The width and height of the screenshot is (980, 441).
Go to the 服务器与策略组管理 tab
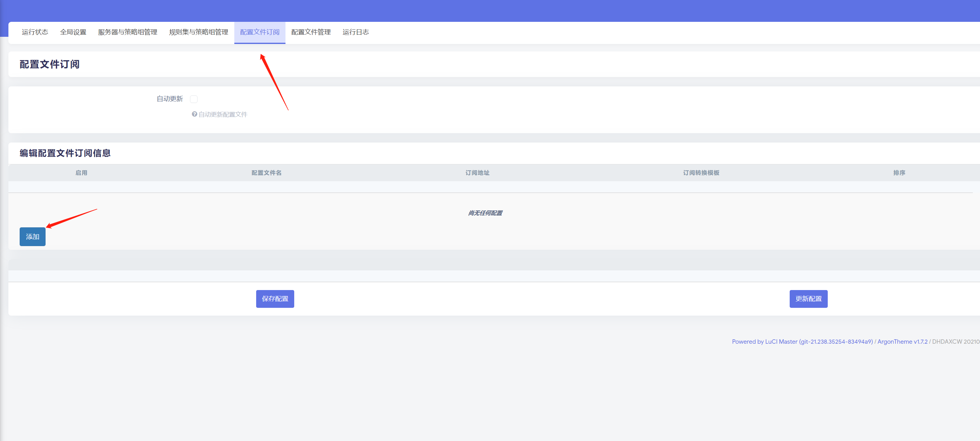click(x=127, y=32)
